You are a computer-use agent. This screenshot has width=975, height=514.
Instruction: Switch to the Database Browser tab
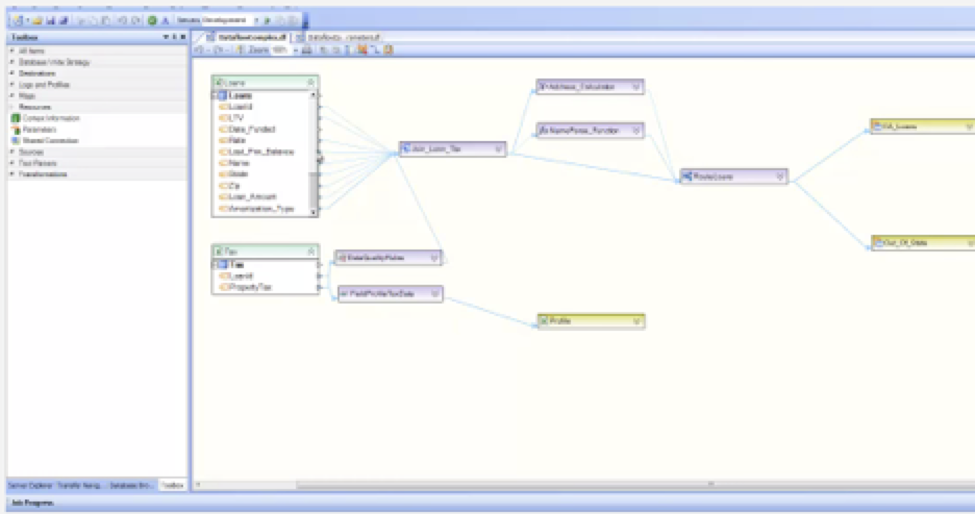[132, 485]
